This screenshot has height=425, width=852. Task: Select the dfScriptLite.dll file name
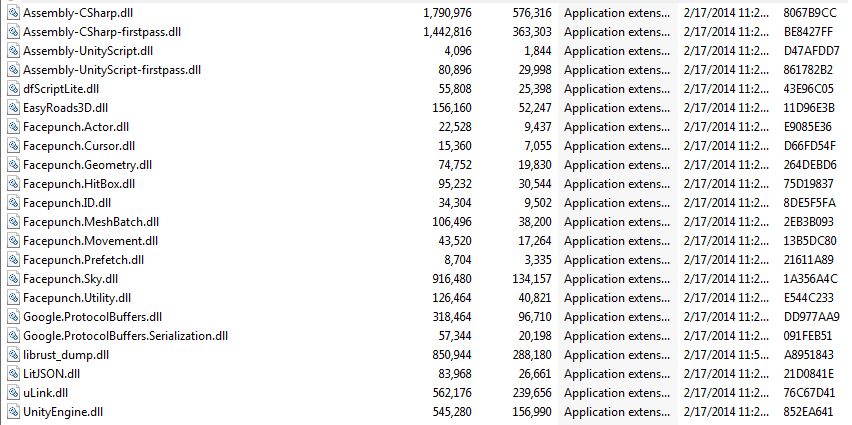[x=61, y=89]
